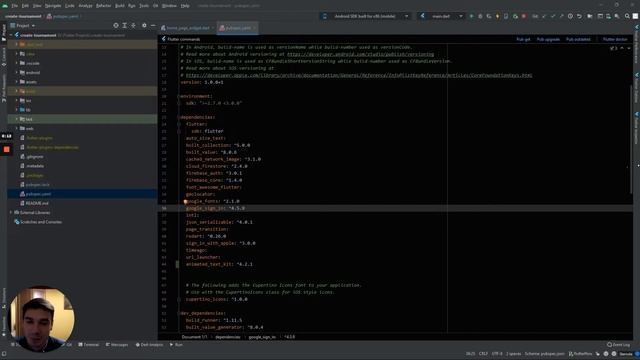Expand the test folder in the project tree
The width and height of the screenshot is (640, 360).
pos(16,119)
